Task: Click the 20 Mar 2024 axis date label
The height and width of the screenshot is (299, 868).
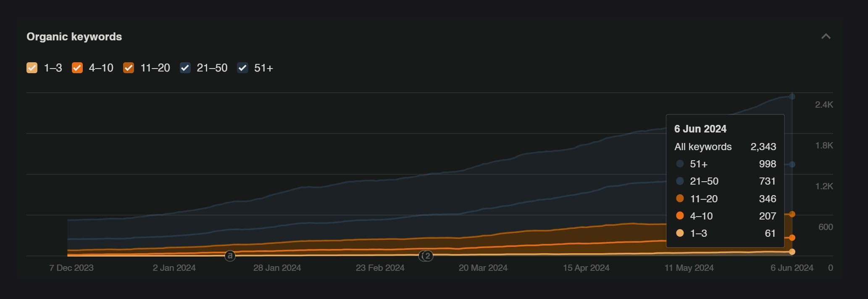Action: click(483, 268)
